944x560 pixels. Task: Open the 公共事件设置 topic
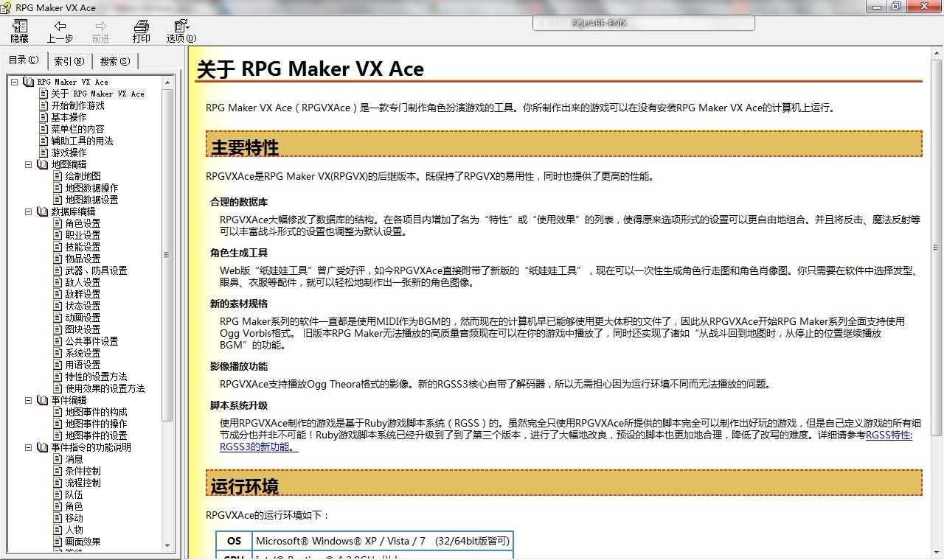tap(91, 341)
